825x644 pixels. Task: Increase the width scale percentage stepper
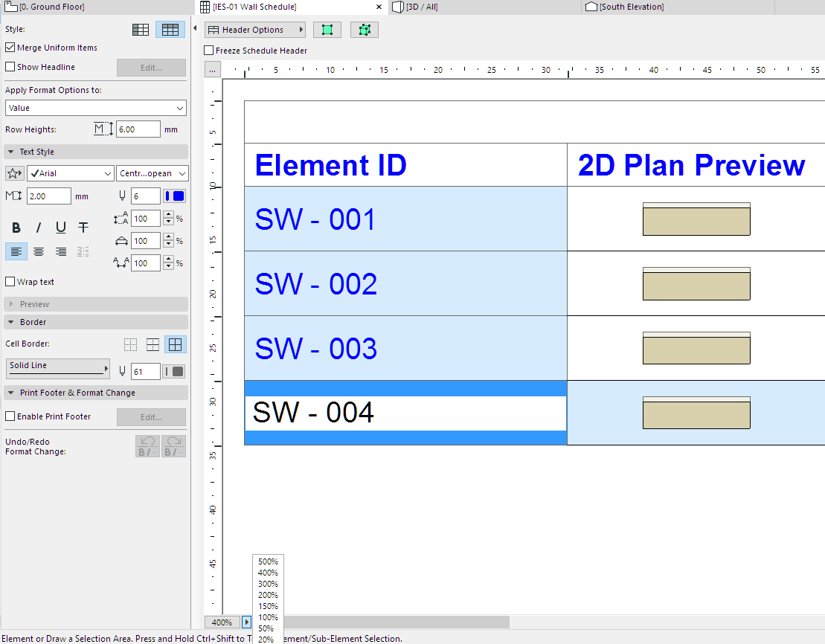[168, 236]
